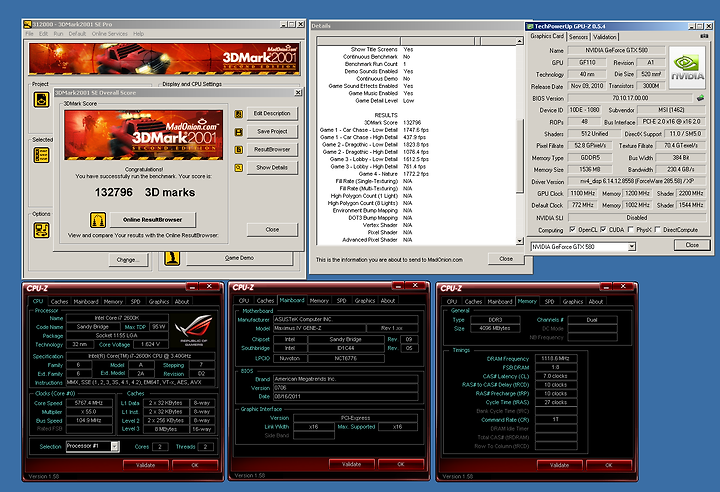This screenshot has width=720, height=492.
Task: Click the icon beside Edit Description button
Action: pos(239,113)
